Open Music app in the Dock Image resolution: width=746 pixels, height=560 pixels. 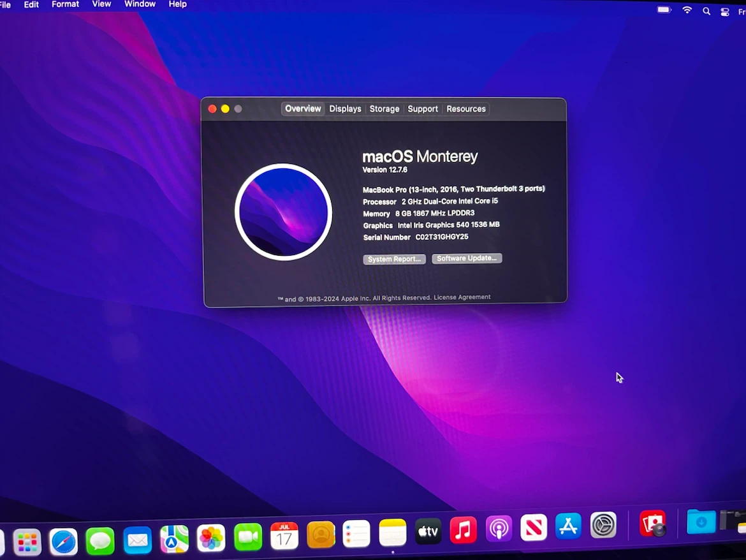464,529
